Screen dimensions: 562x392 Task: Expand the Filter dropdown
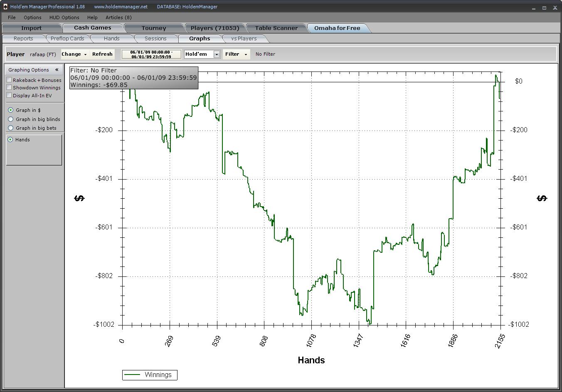[x=236, y=54]
